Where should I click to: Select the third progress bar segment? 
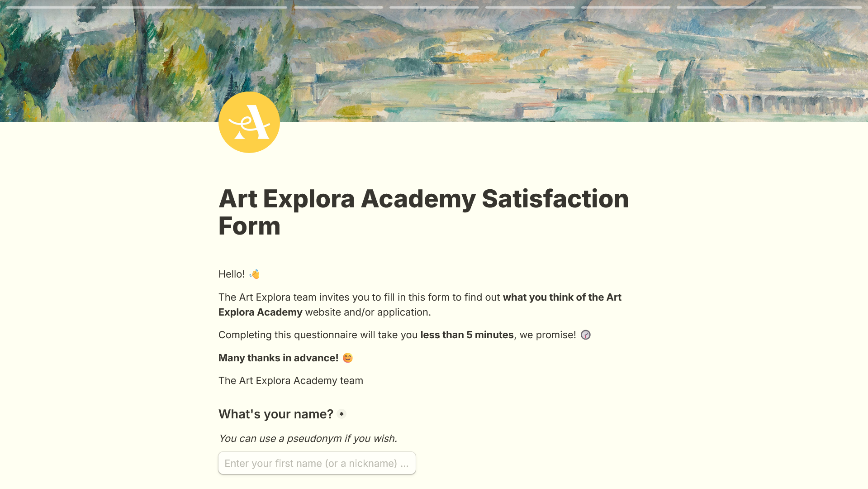coord(242,7)
